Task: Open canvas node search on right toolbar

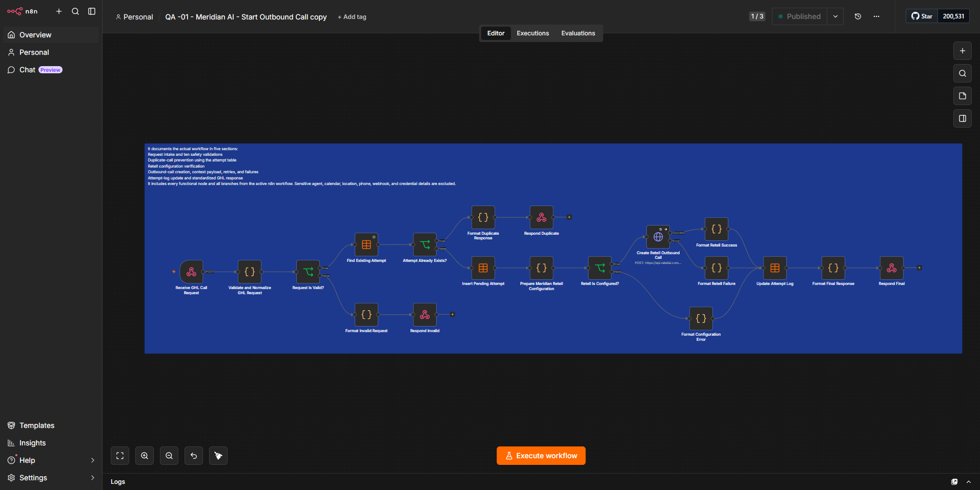Action: click(963, 73)
